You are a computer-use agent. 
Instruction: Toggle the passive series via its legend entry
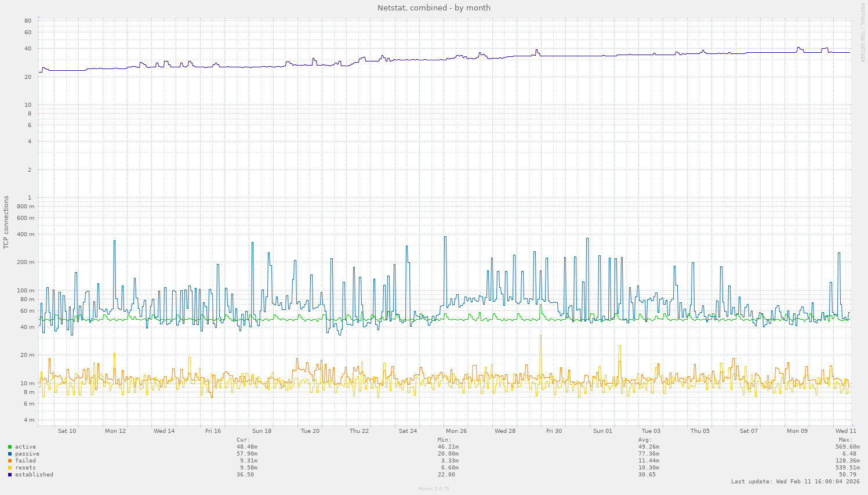[x=27, y=453]
